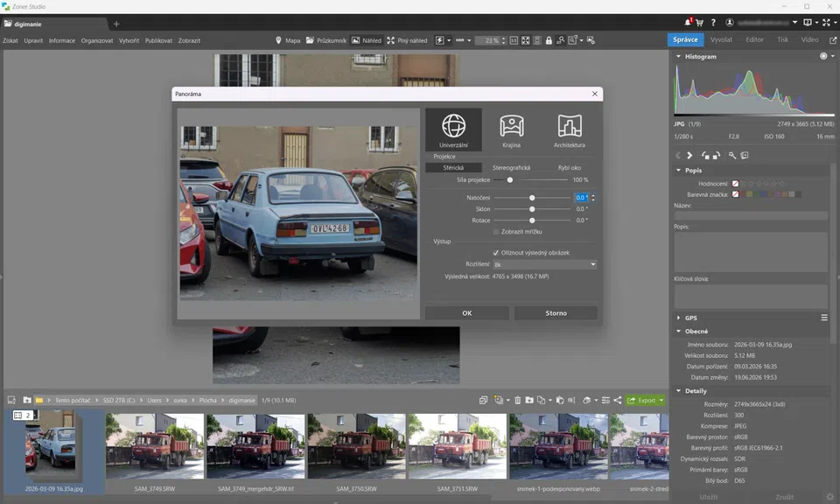Screen dimensions: 840x504
Task: Expand the GPS section
Action: pos(690,318)
